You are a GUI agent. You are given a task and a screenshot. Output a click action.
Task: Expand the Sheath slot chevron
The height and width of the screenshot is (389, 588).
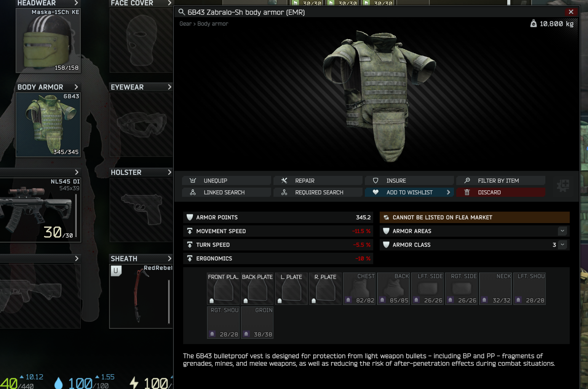[x=169, y=258]
